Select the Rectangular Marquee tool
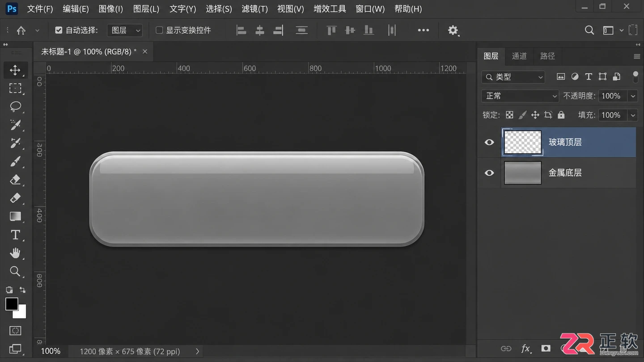This screenshot has width=644, height=362. click(15, 88)
